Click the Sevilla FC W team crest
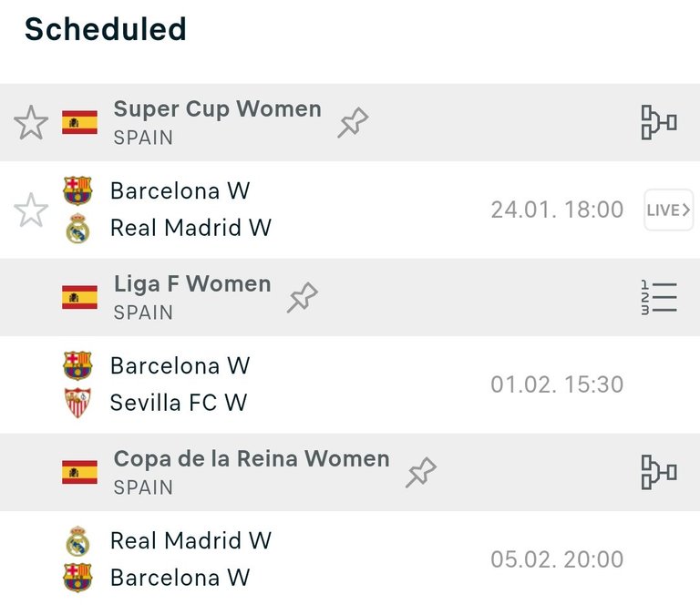The image size is (700, 605). pos(77,403)
